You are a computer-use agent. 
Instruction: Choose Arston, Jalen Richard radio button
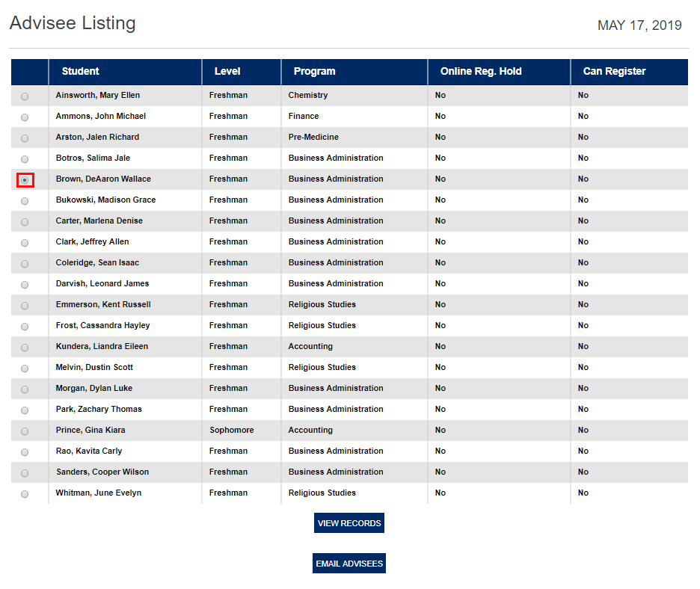[25, 138]
